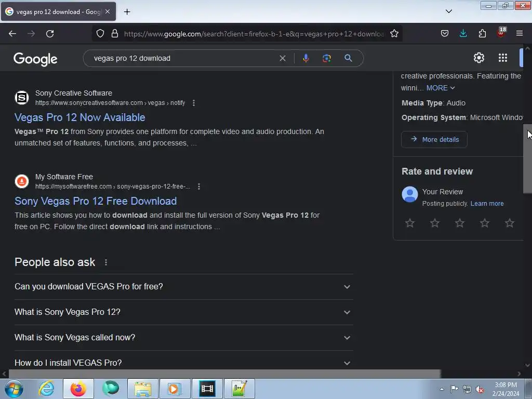Screen dimensions: 532x399
Task: Click the muted volume tray icon
Action: tap(480, 389)
